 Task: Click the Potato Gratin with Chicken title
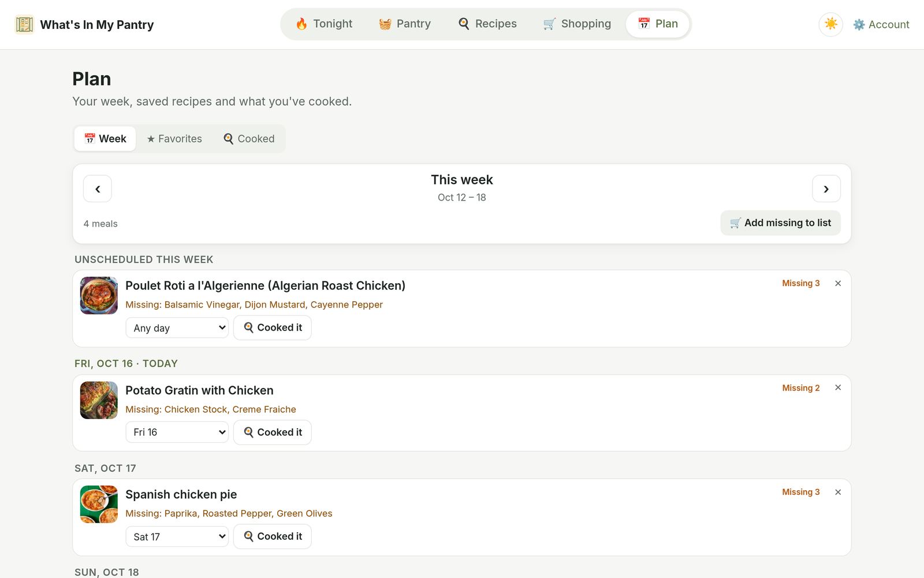[199, 390]
